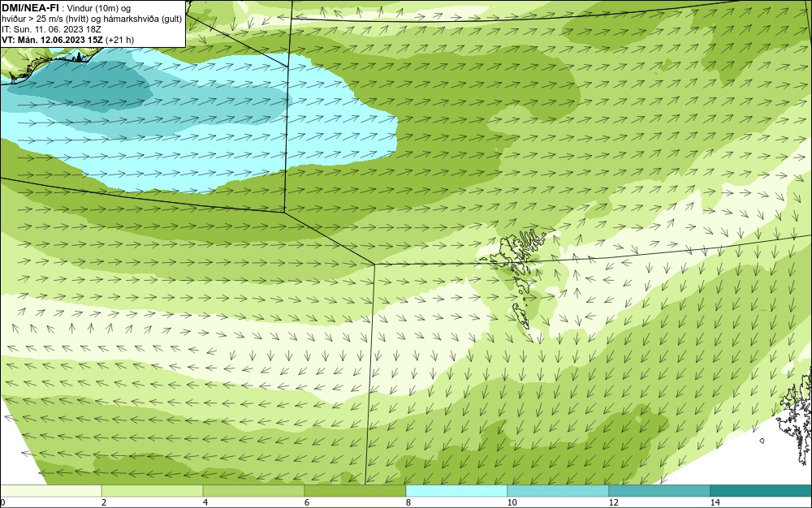Click the 0–2 m/s palest legend swatch
The height and width of the screenshot is (508, 812).
(x=50, y=491)
